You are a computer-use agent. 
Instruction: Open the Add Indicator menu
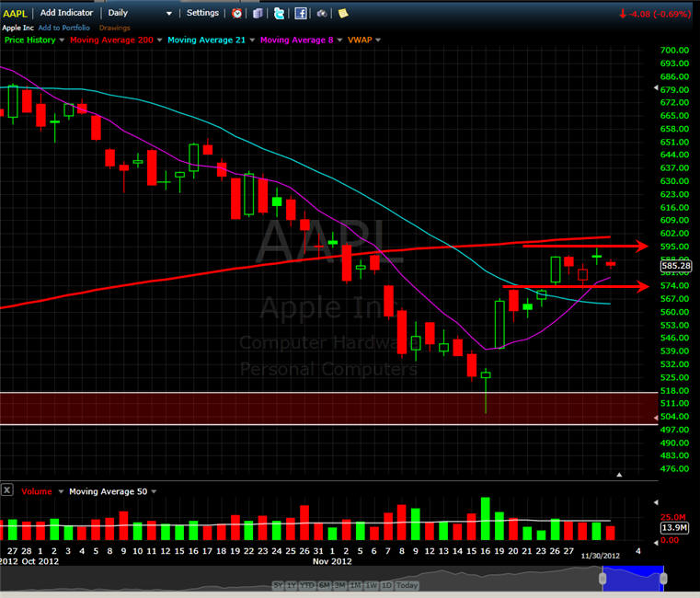click(66, 13)
